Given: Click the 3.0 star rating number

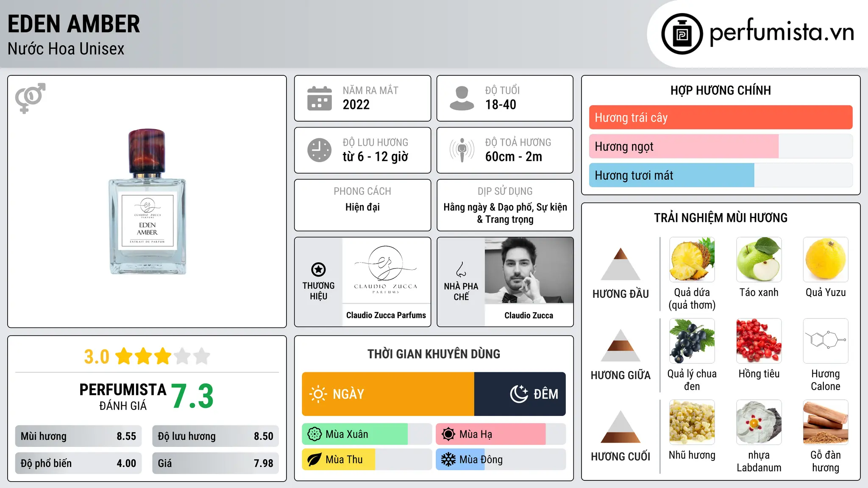Looking at the screenshot, I should (x=97, y=357).
